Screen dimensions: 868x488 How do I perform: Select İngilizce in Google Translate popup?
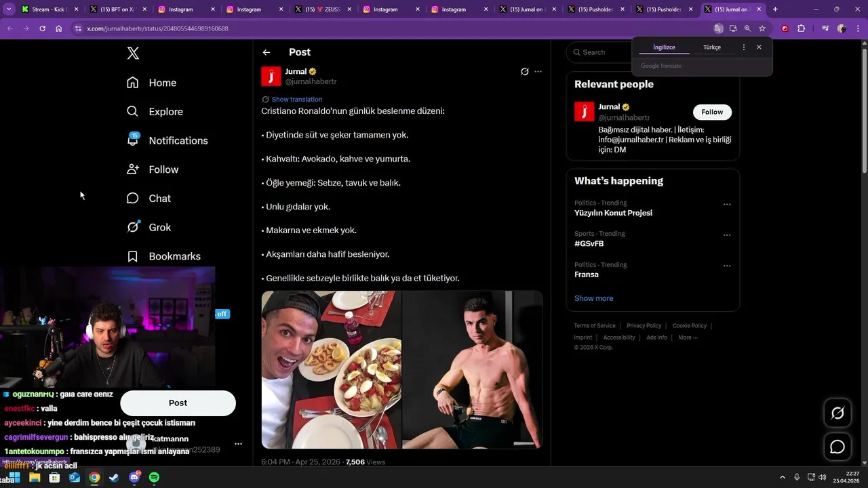click(x=664, y=47)
